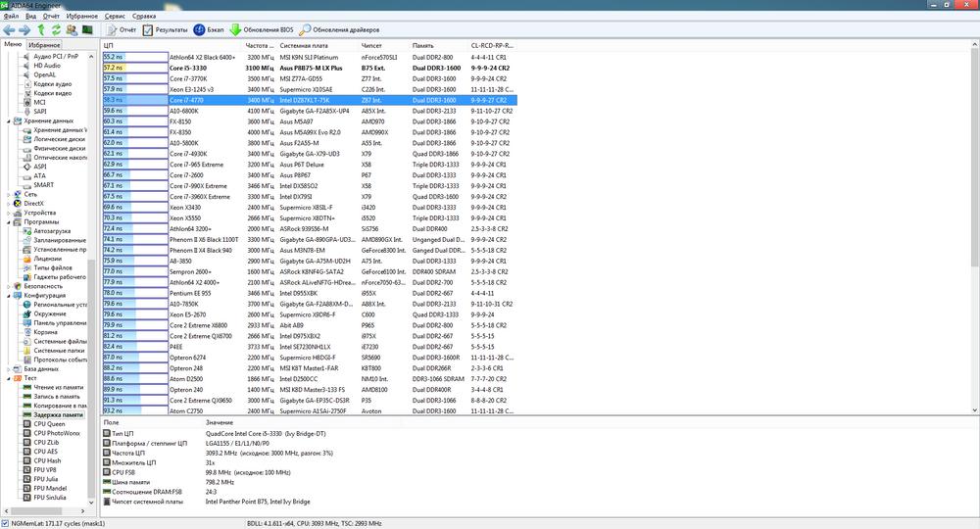Select CPU Queen benchmark
Viewport: 980px width, 529px height.
(49, 424)
